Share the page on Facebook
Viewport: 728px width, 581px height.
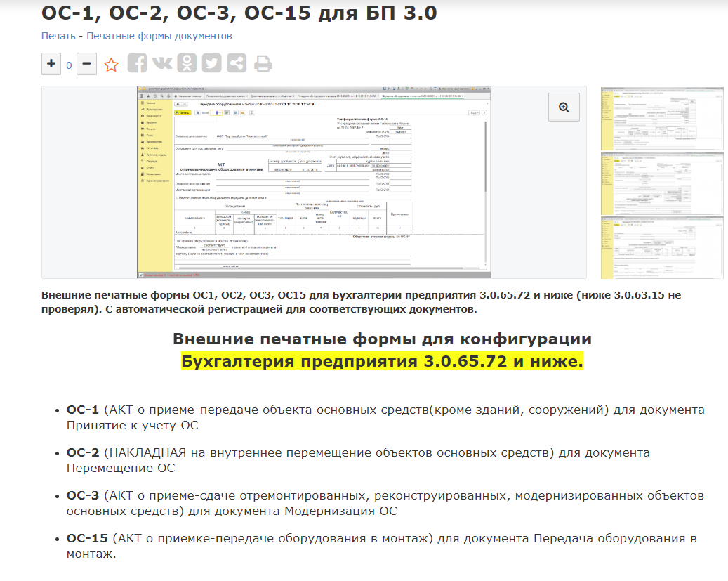tap(138, 63)
